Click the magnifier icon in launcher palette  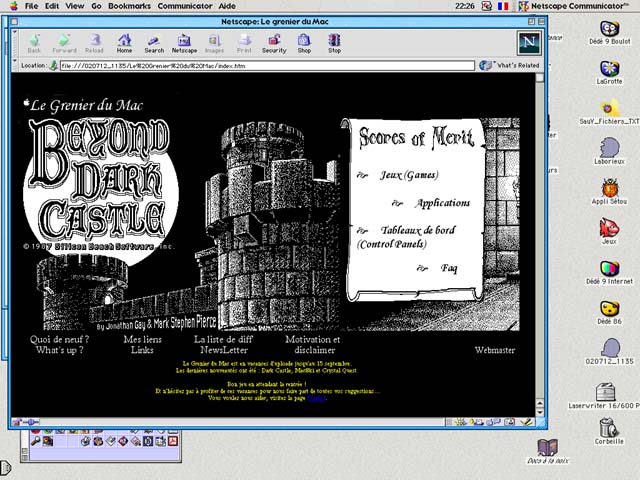(x=36, y=441)
